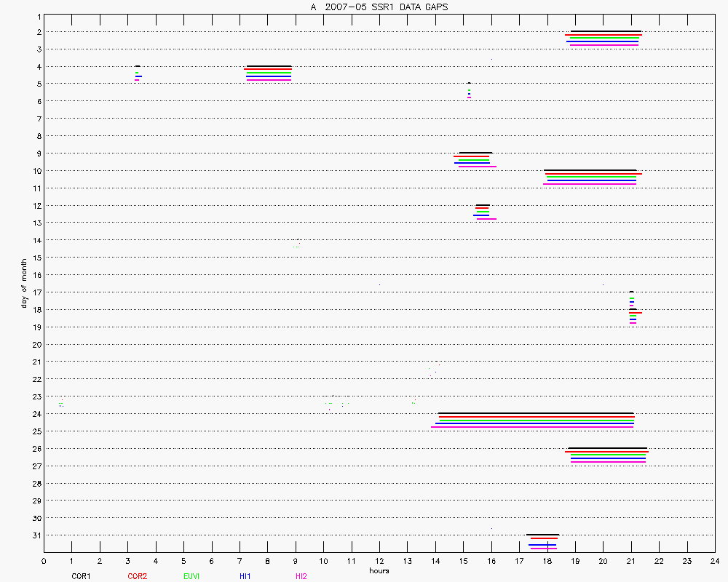Click the red COR2 legend label

pos(137,576)
